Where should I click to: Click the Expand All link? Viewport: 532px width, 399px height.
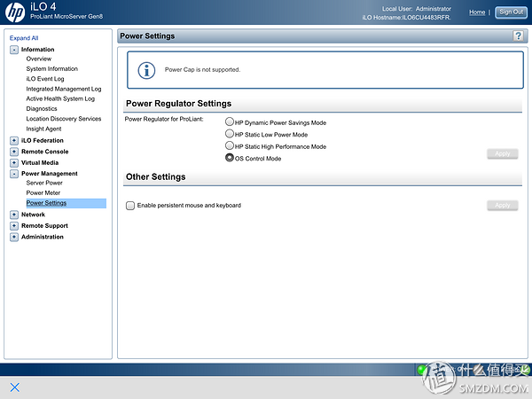point(24,38)
